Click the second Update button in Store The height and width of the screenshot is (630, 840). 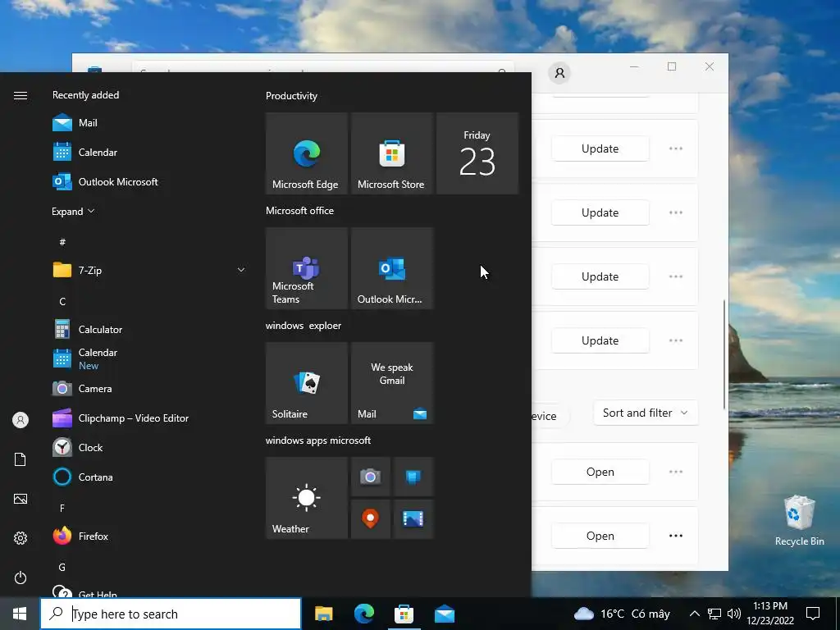pos(600,212)
